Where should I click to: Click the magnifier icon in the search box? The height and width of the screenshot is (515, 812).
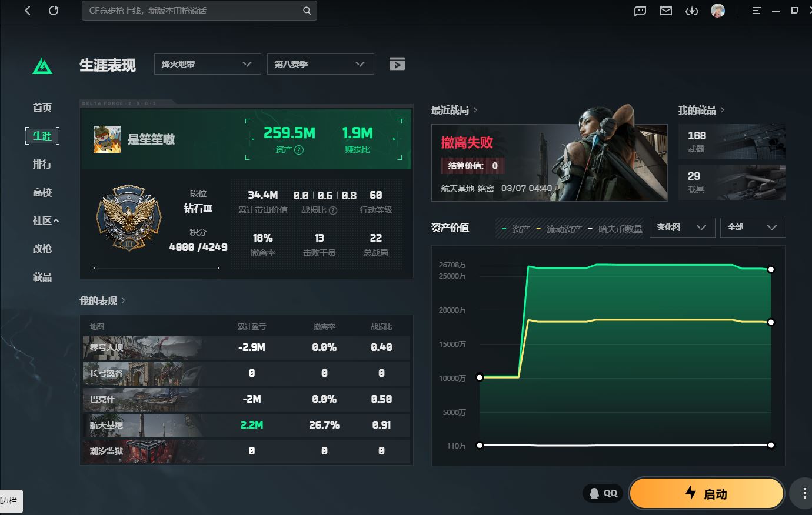pos(307,11)
